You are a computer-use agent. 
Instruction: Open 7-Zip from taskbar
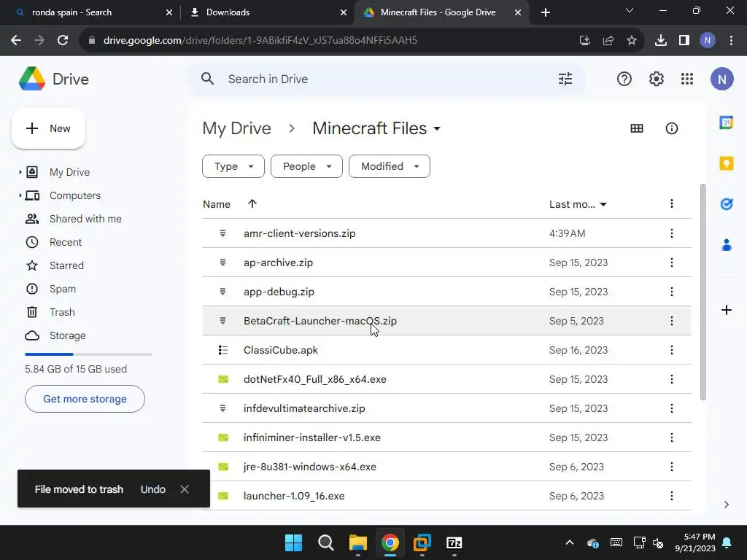[x=454, y=542]
